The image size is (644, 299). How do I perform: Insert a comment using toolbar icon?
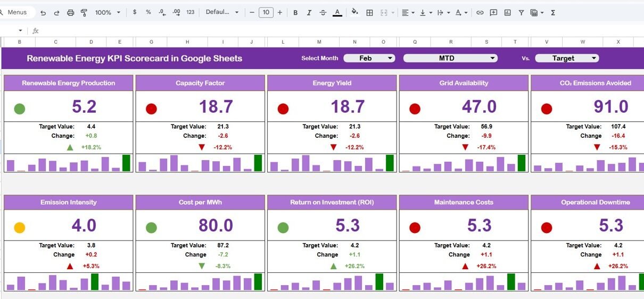[x=493, y=12]
